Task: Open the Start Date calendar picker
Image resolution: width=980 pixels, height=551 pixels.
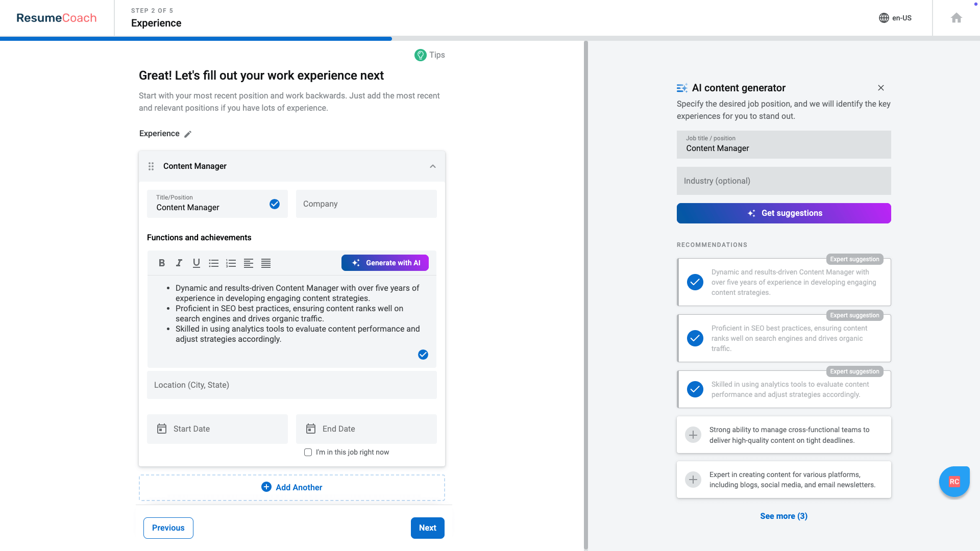Action: [162, 429]
